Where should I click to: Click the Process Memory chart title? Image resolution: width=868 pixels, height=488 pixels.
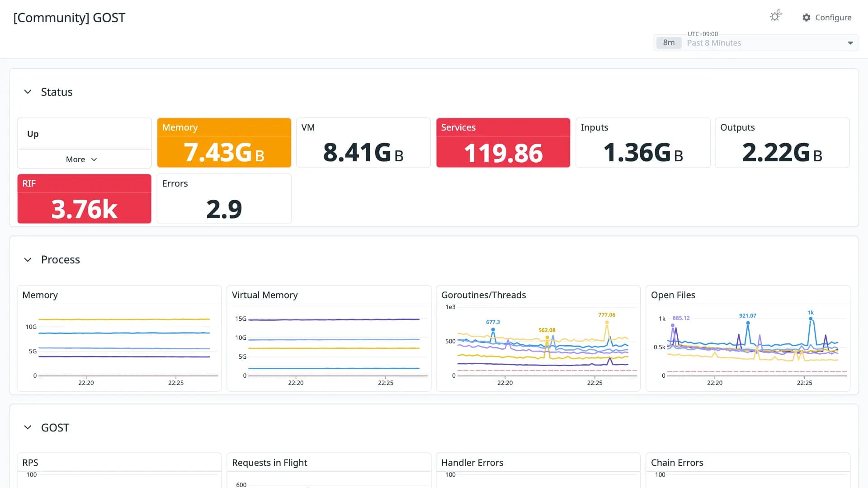40,295
